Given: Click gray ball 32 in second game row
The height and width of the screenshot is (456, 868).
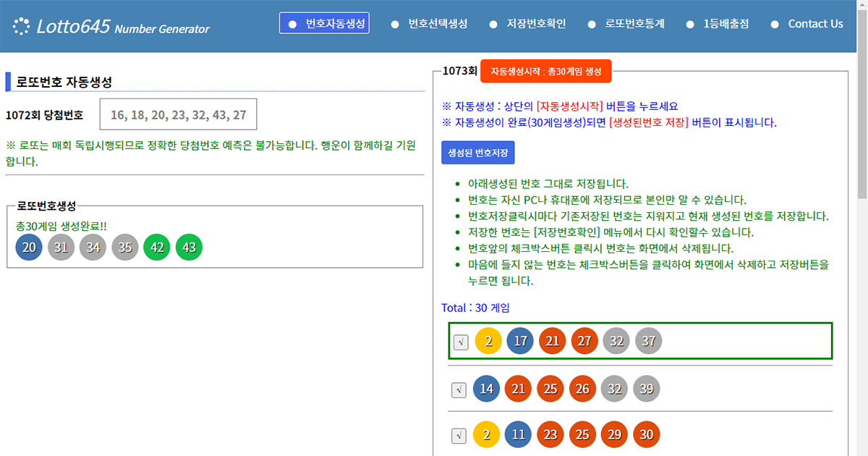Looking at the screenshot, I should tap(614, 389).
